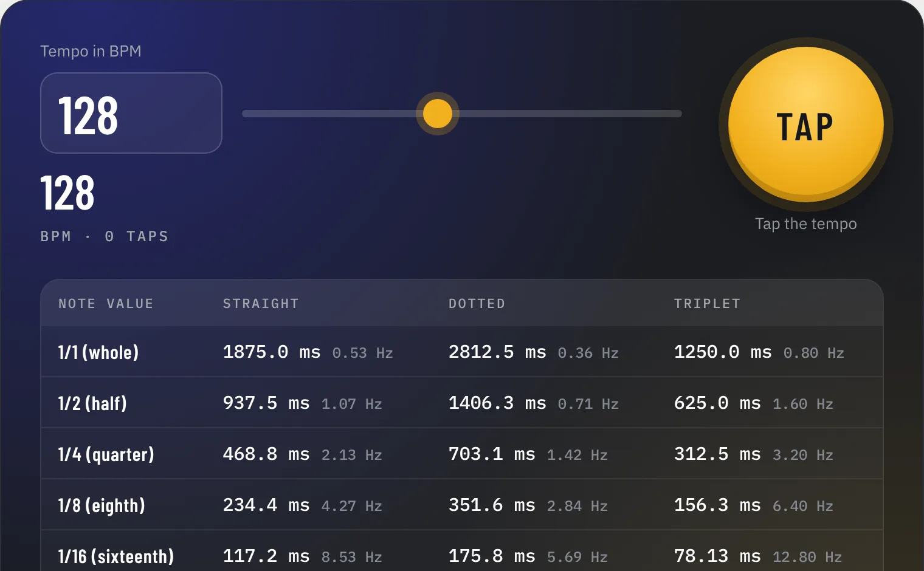Click the 1/2 (half) row label
924x571 pixels.
pos(92,403)
